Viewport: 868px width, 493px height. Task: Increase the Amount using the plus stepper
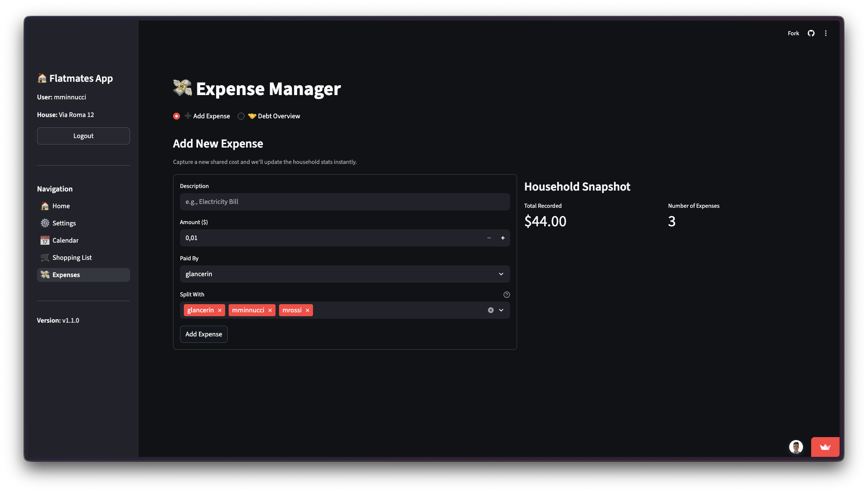tap(502, 237)
